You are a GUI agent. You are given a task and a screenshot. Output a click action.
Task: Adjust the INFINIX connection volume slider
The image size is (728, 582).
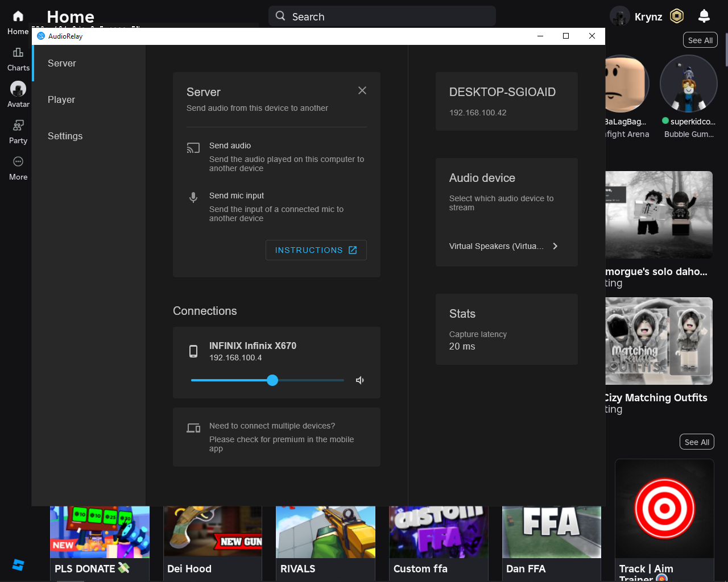[x=272, y=380]
